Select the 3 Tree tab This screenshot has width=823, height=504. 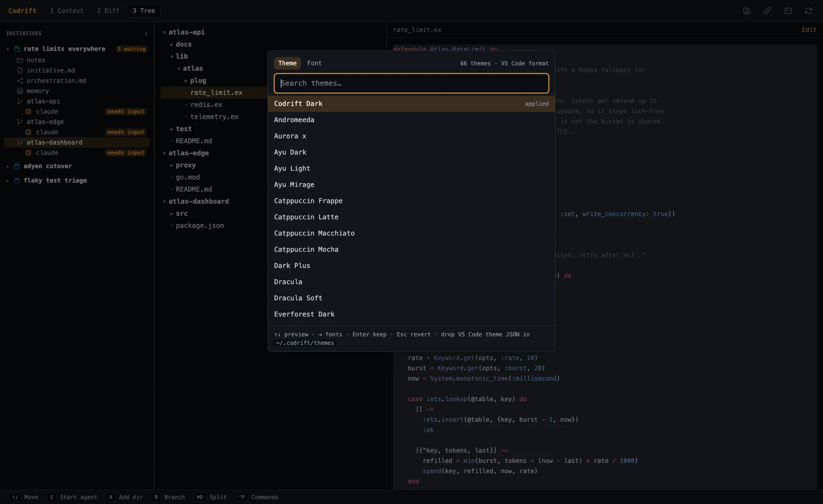[144, 11]
